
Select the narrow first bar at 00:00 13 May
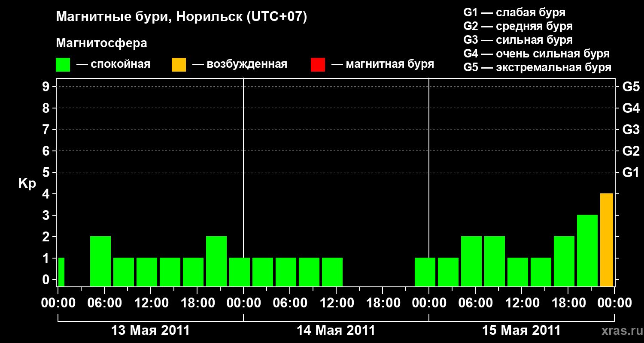(x=61, y=272)
